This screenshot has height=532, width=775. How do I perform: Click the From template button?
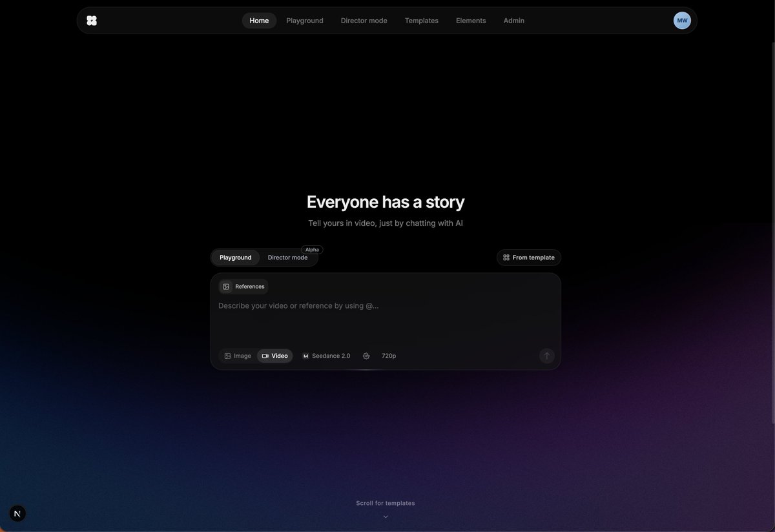(x=529, y=258)
